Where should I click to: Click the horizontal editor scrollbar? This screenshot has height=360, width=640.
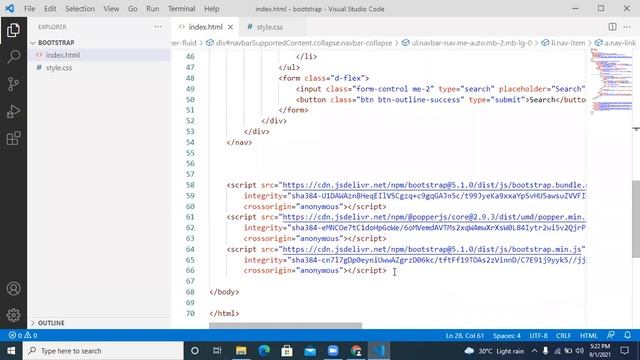[x=285, y=325]
